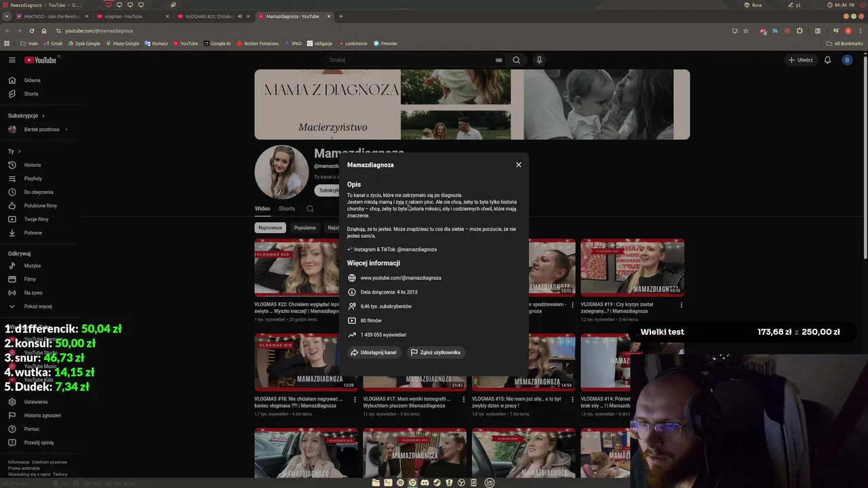Mute the VLOGMAS #22 tab audio
Screen dimensions: 868x488
point(239,16)
